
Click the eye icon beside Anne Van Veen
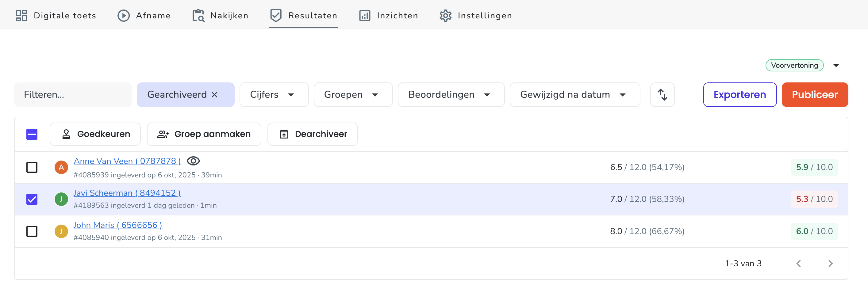(194, 161)
